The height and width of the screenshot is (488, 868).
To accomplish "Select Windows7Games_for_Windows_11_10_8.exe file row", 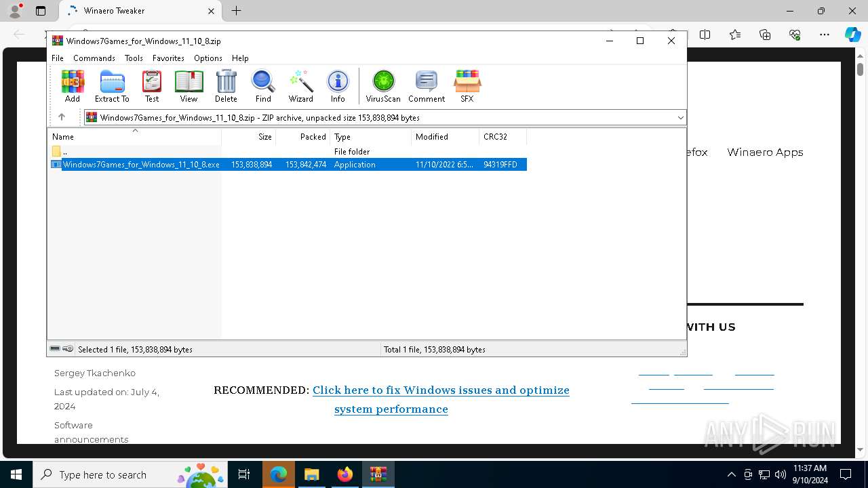I will (288, 165).
